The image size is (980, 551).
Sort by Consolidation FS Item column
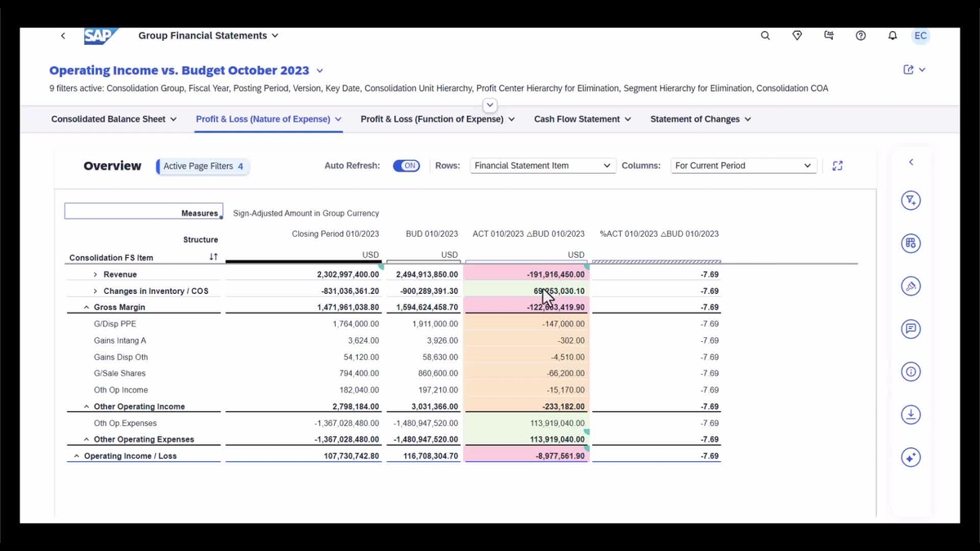[x=212, y=256]
